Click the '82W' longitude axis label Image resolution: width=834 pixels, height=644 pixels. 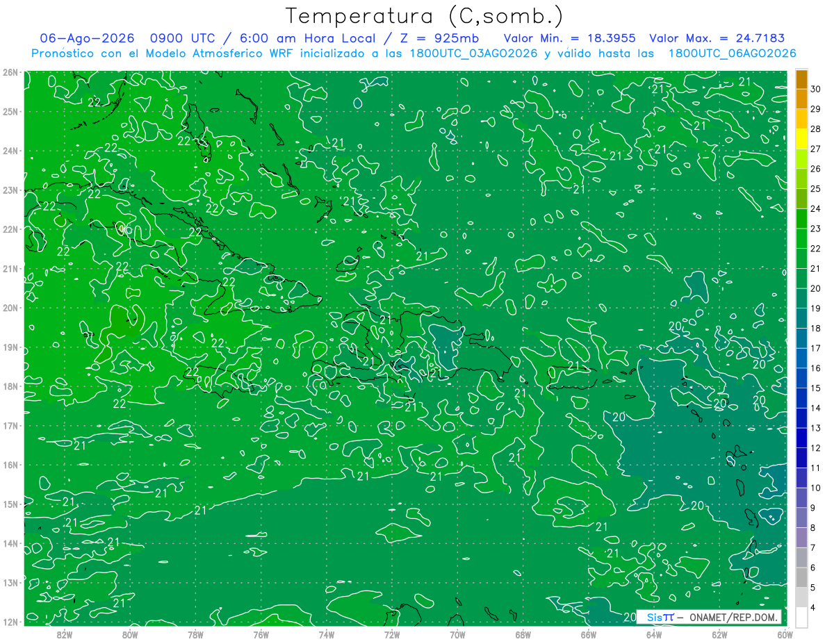point(64,634)
